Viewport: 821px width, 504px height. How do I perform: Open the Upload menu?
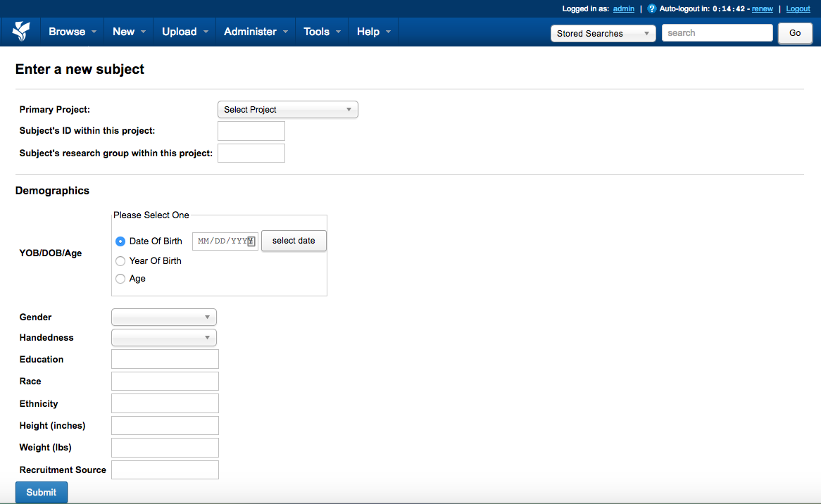point(184,32)
